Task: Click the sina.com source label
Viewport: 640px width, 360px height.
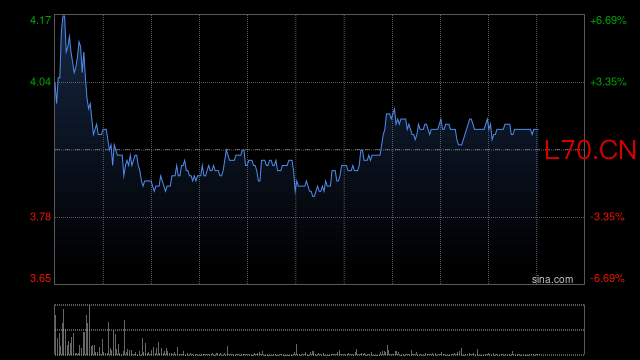Action: click(552, 279)
